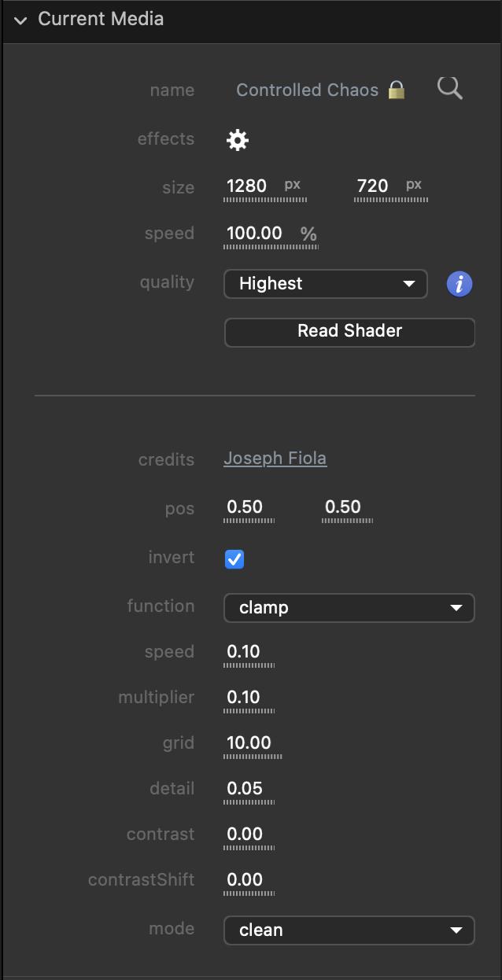502x980 pixels.
Task: Open the Joseph Fiola credits link
Action: click(275, 459)
